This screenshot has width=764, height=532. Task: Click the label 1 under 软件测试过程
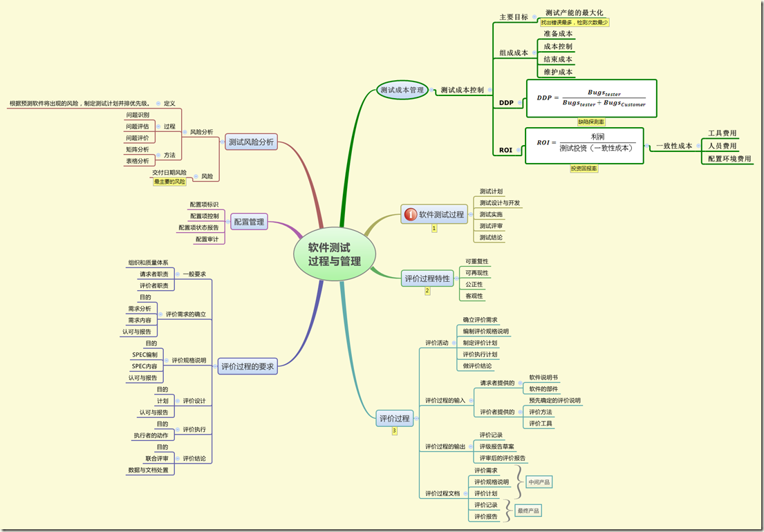point(434,228)
